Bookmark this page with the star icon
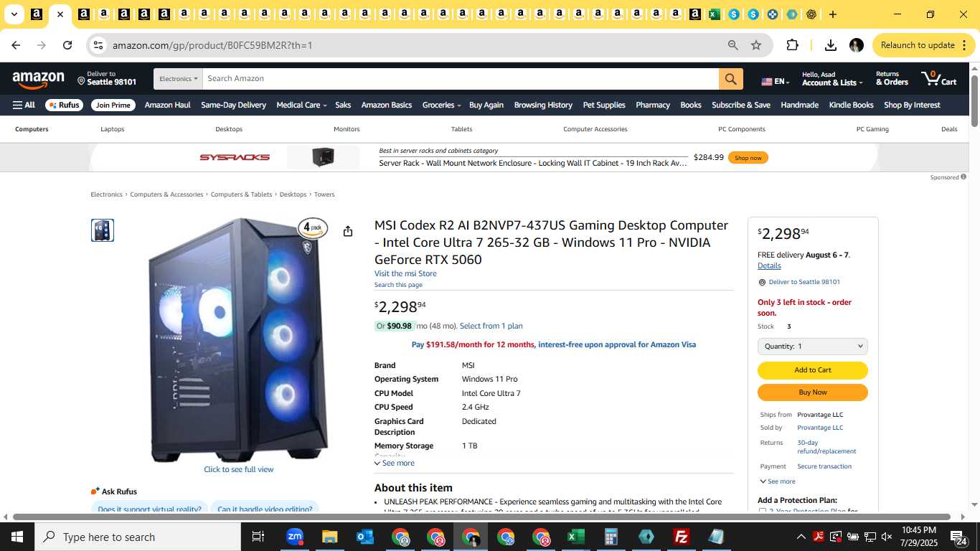Image resolution: width=980 pixels, height=551 pixels. coord(755,45)
